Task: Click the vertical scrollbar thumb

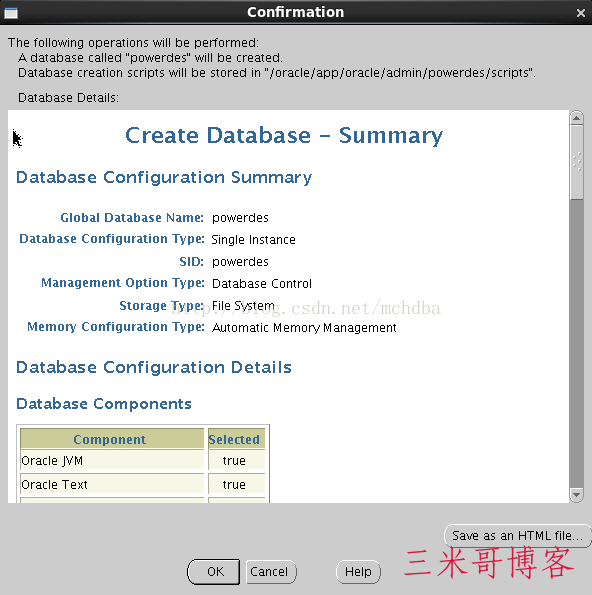Action: tap(576, 162)
